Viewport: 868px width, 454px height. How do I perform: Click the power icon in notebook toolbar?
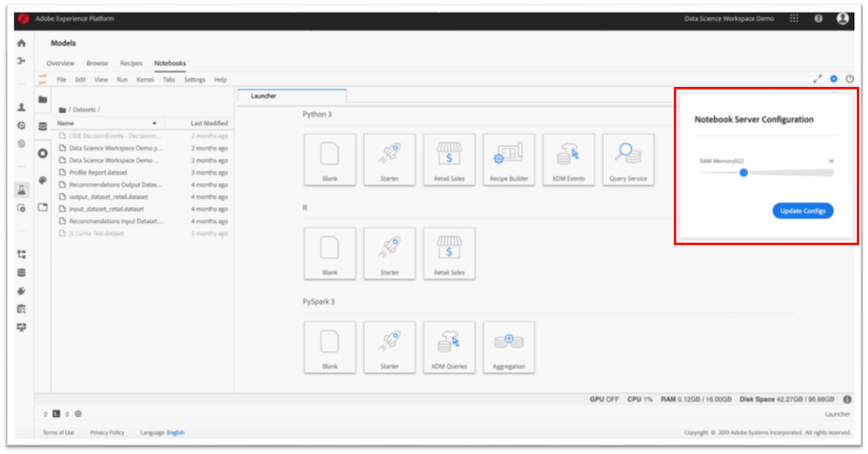coord(849,79)
